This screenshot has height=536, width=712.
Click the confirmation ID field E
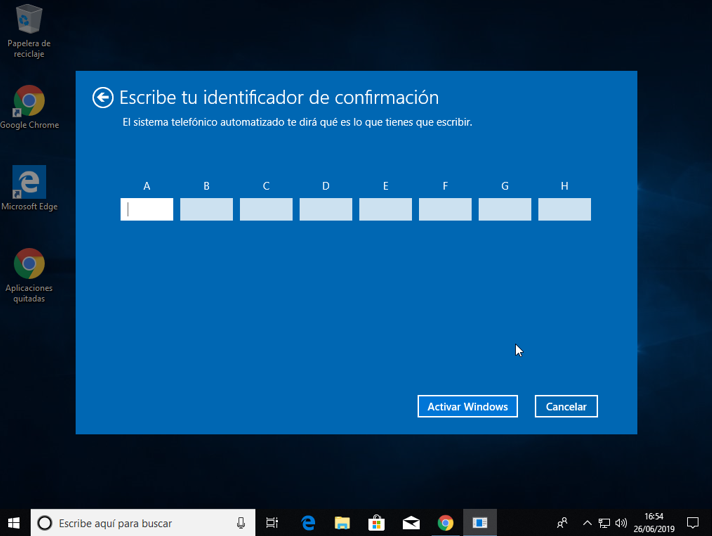click(386, 209)
